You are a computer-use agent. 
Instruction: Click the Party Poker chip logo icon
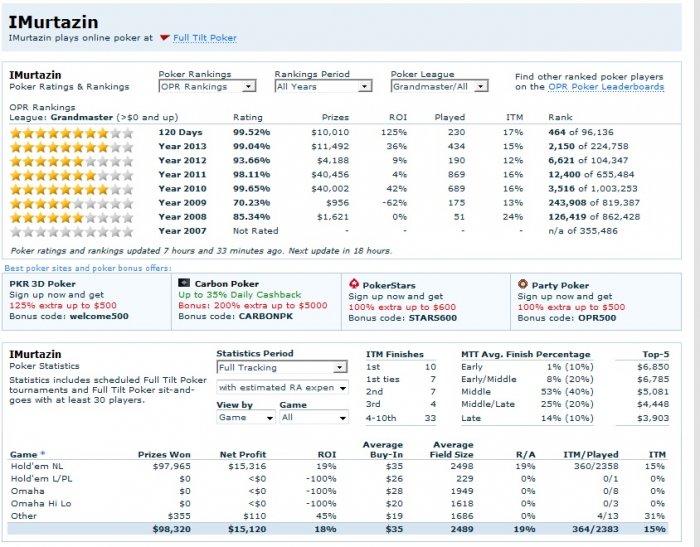523,284
